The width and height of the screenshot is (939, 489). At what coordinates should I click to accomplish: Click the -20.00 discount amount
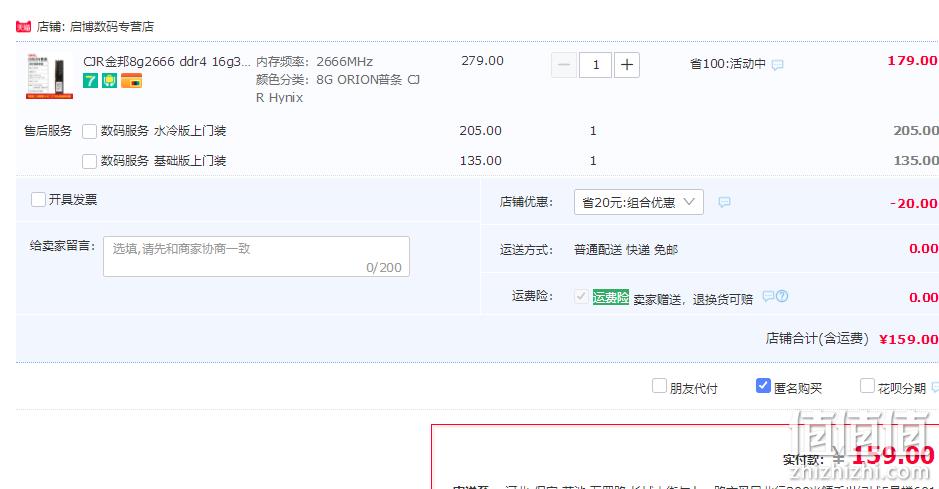[913, 204]
